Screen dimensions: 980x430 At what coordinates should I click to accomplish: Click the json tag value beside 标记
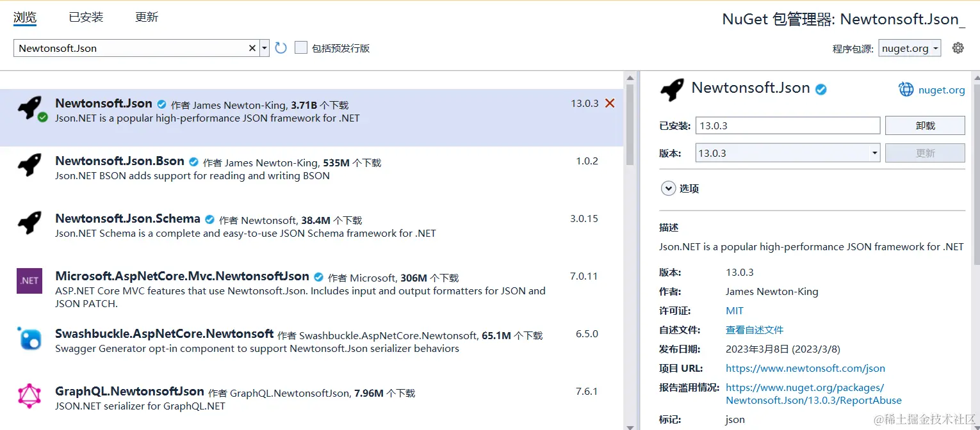tap(735, 420)
